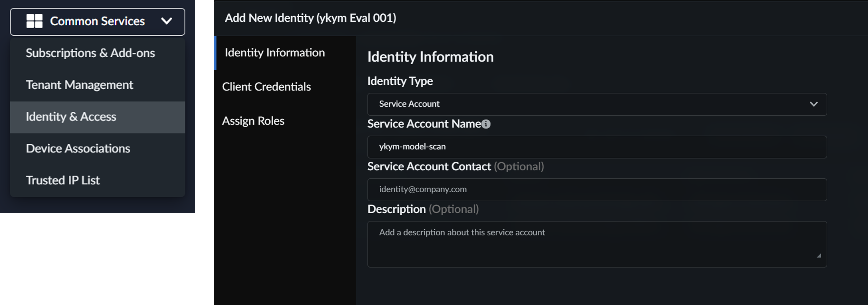Click the Common Services label text

click(97, 21)
